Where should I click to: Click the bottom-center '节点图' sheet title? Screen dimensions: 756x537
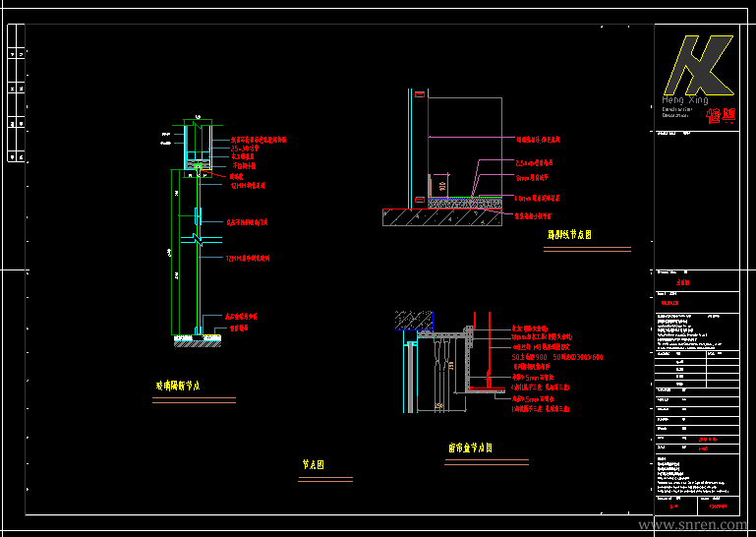pyautogui.click(x=314, y=464)
